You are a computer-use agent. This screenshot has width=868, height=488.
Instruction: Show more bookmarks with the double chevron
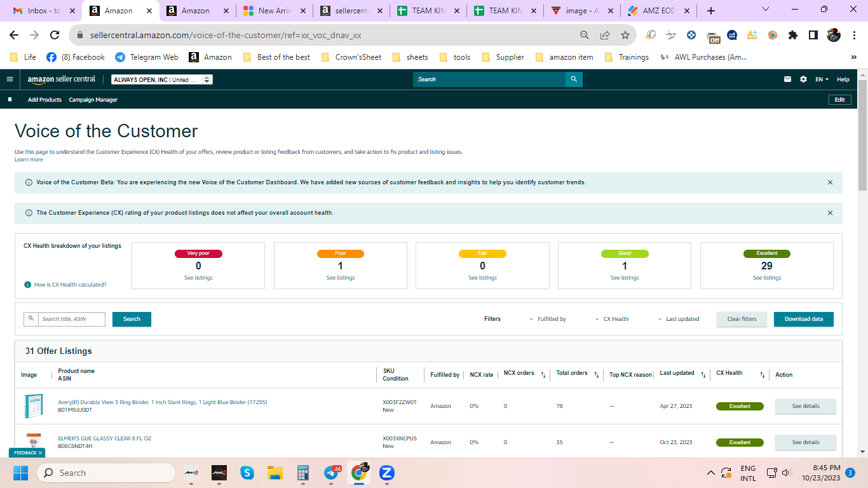pyautogui.click(x=854, y=57)
